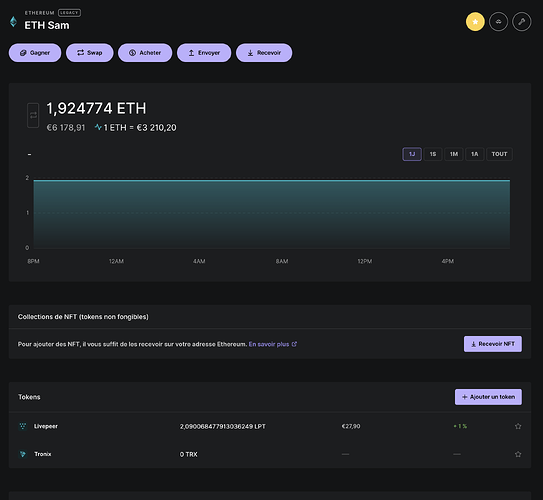This screenshot has width=543, height=500.
Task: Switch the chart to 1M range
Action: pos(454,154)
